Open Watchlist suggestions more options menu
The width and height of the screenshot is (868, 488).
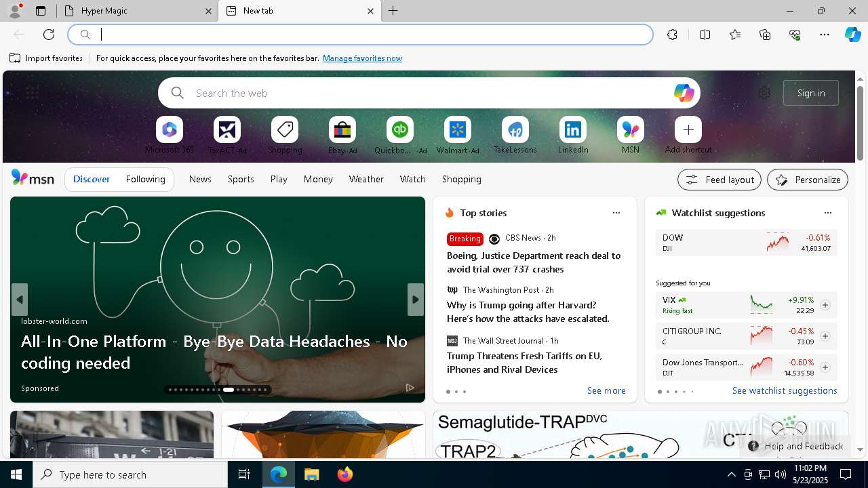[x=828, y=213]
